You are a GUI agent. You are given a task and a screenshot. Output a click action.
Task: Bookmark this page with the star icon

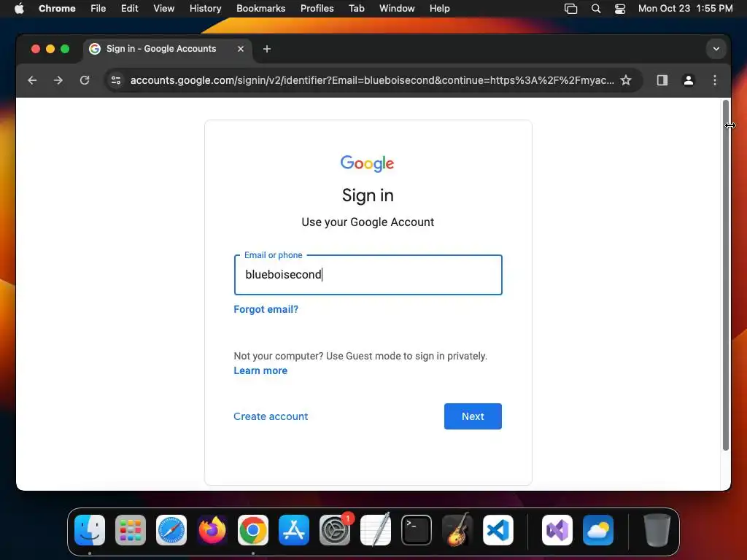(x=625, y=80)
